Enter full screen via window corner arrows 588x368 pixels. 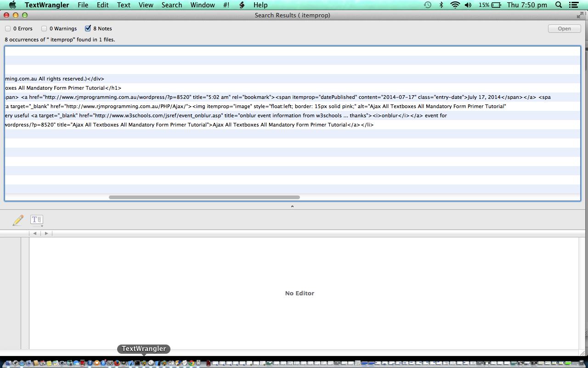[581, 15]
